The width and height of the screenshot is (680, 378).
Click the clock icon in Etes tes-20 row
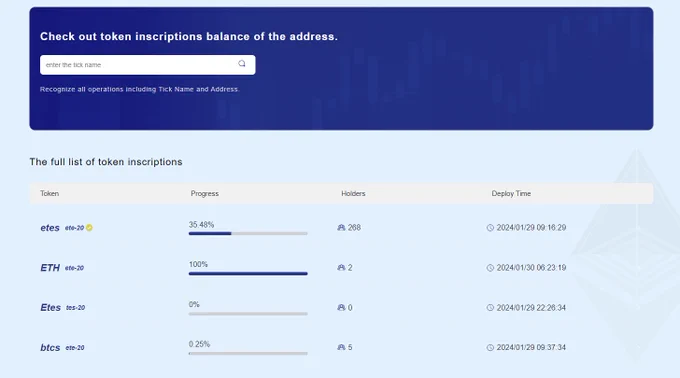[490, 307]
